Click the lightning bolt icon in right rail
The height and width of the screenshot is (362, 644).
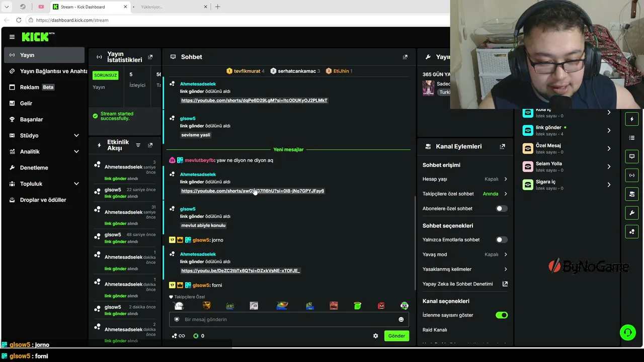coord(632,119)
